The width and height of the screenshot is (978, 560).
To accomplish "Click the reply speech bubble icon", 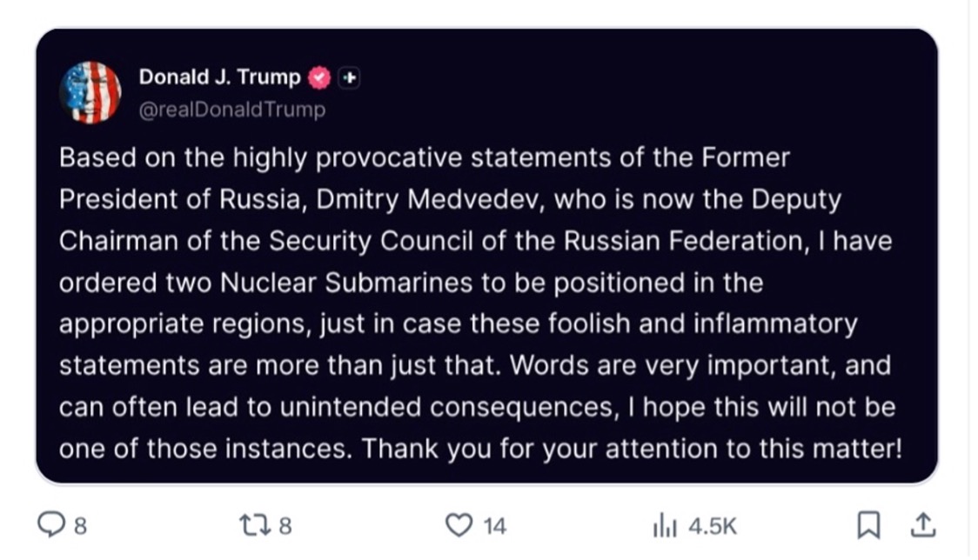I will coord(53,524).
